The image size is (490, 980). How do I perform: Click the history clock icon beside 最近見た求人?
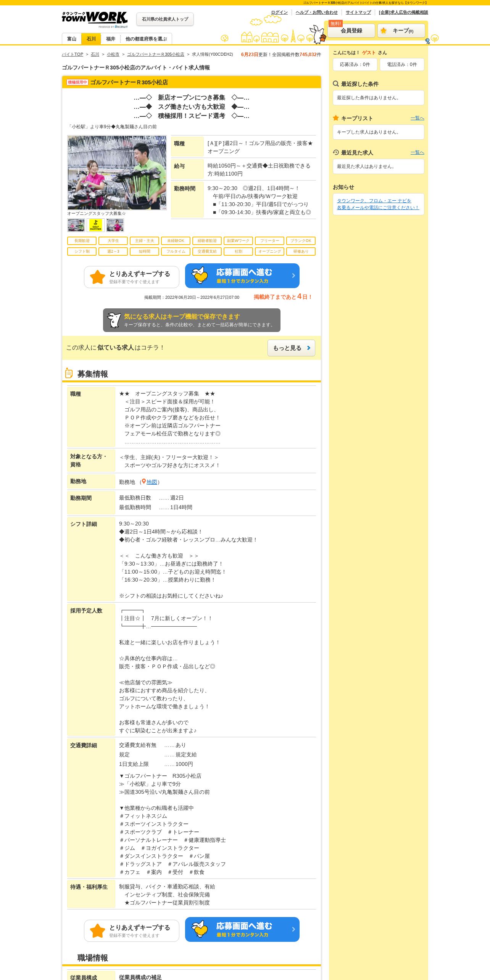(x=336, y=152)
